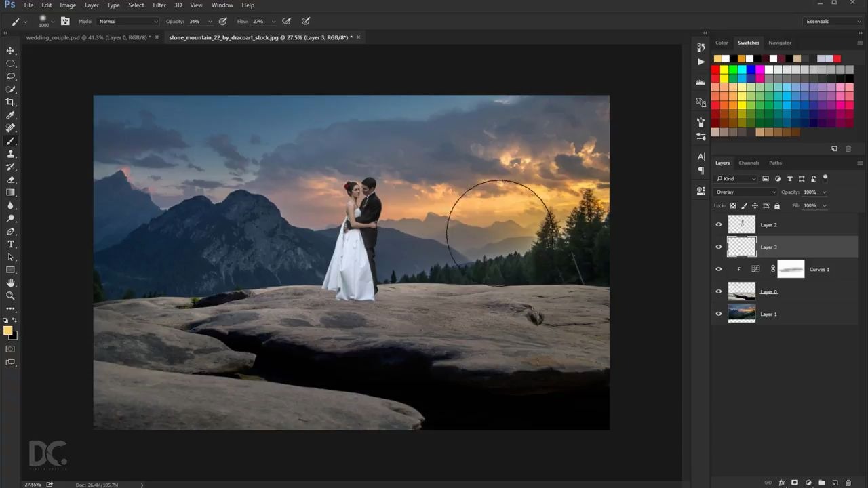Open the layer Opacity dropdown

pos(824,192)
